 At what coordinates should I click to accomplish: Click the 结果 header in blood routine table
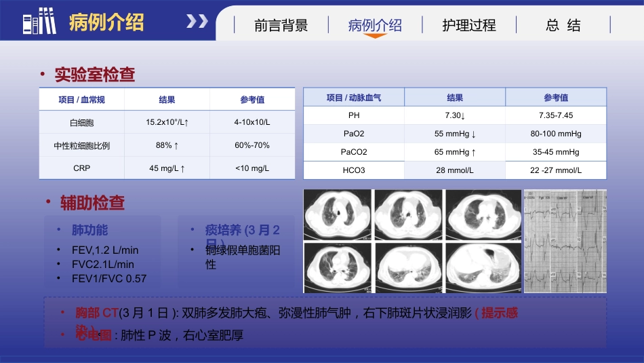167,100
